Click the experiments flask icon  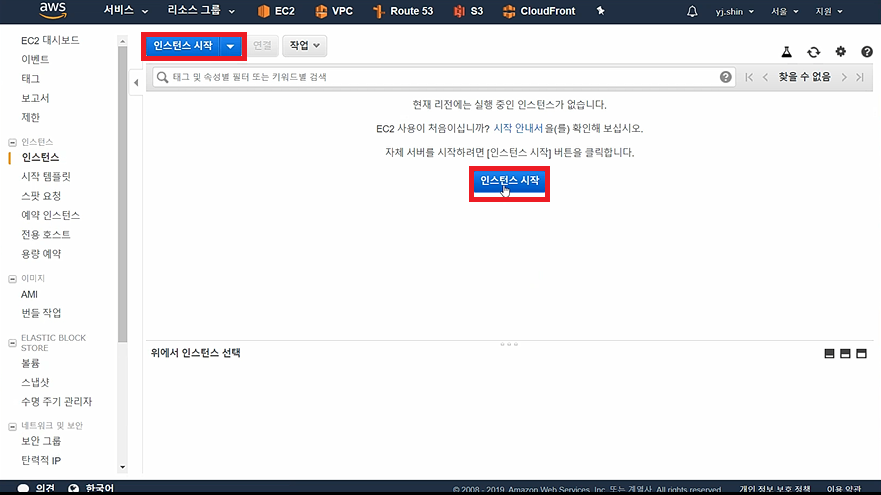coord(787,52)
